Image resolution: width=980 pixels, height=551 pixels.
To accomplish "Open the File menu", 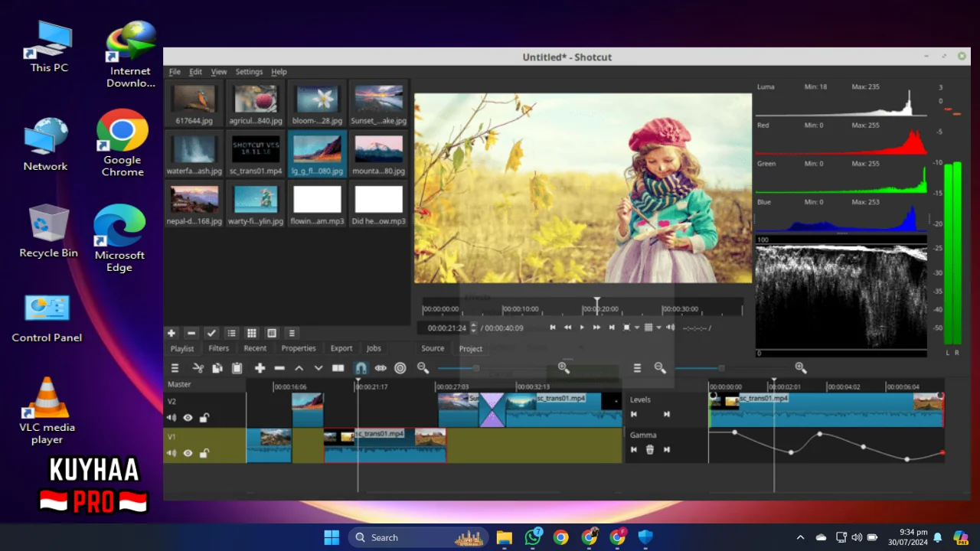I will point(175,72).
